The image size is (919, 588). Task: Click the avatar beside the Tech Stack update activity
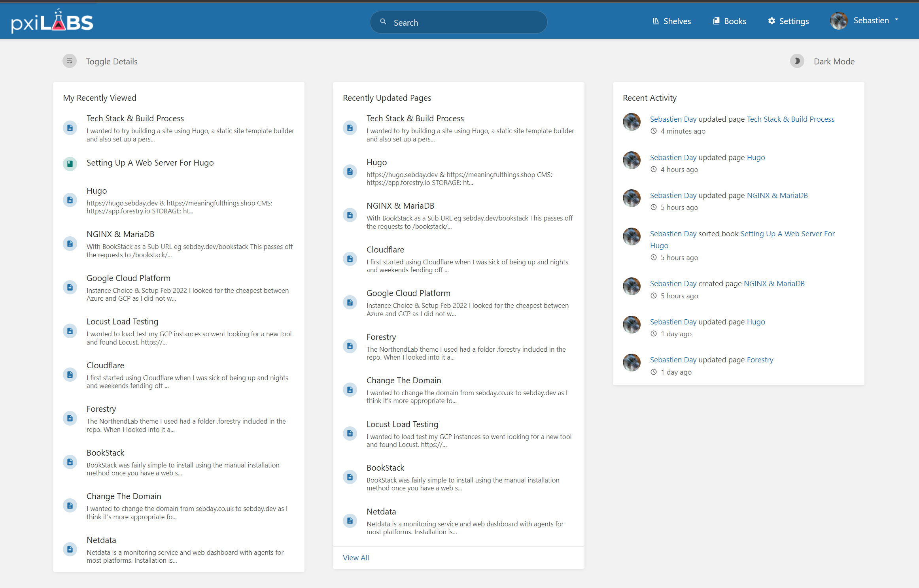[x=632, y=122]
